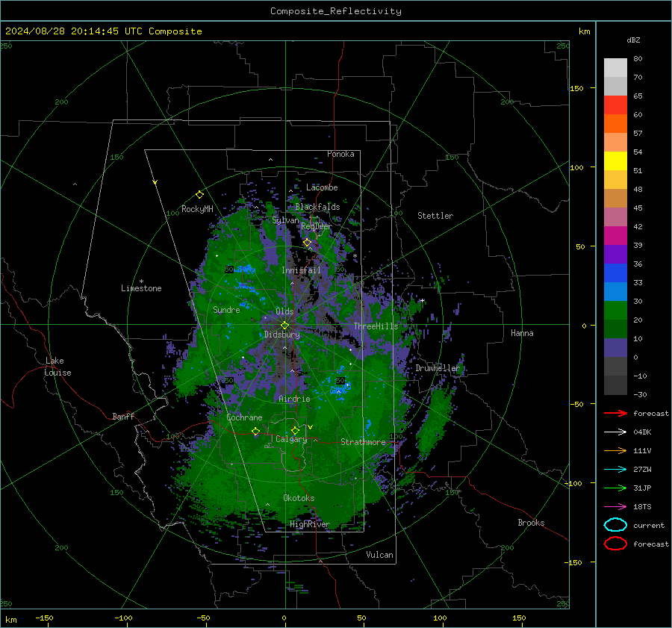Viewport: 672px width, 628px height.
Task: Click the yellow diamond marker above RockyMH
Action: 199,195
